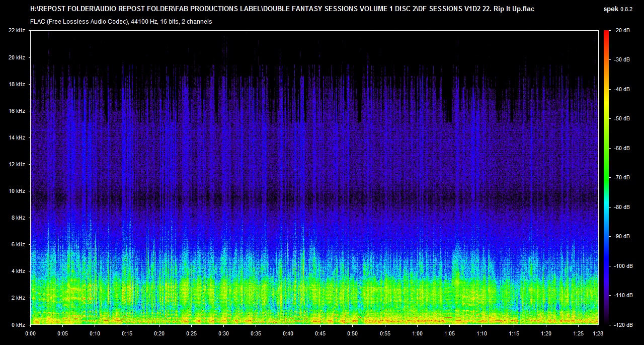The width and height of the screenshot is (644, 345).
Task: Click the -120 dB scale label
Action: pyautogui.click(x=622, y=325)
